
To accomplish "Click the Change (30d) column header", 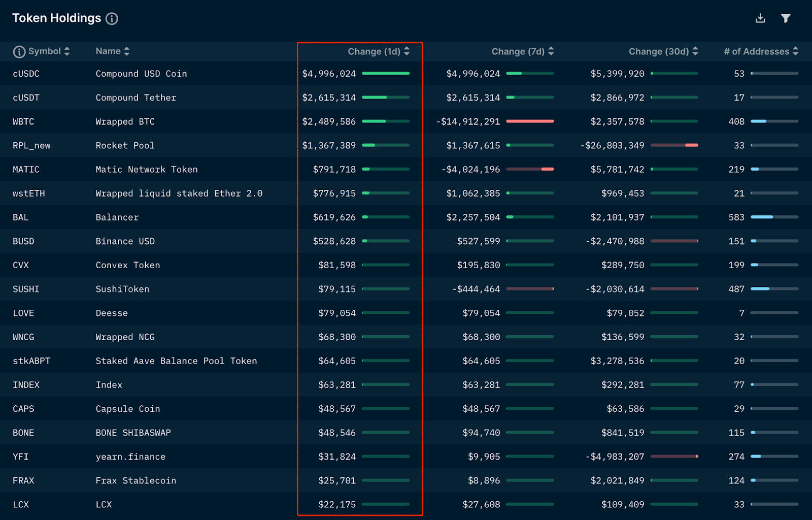I will pyautogui.click(x=659, y=51).
